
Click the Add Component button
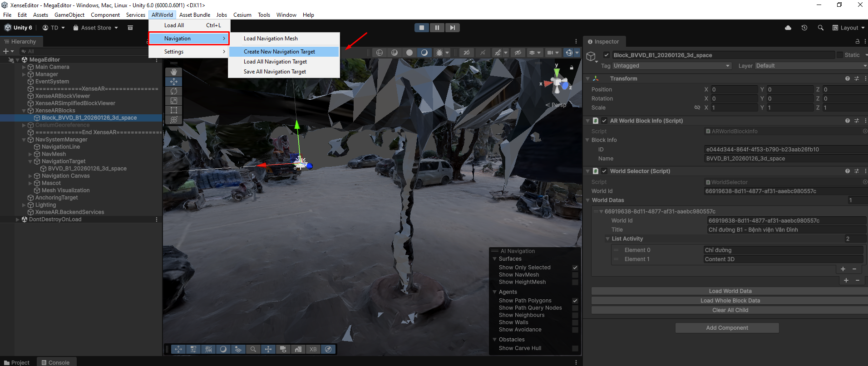coord(727,328)
